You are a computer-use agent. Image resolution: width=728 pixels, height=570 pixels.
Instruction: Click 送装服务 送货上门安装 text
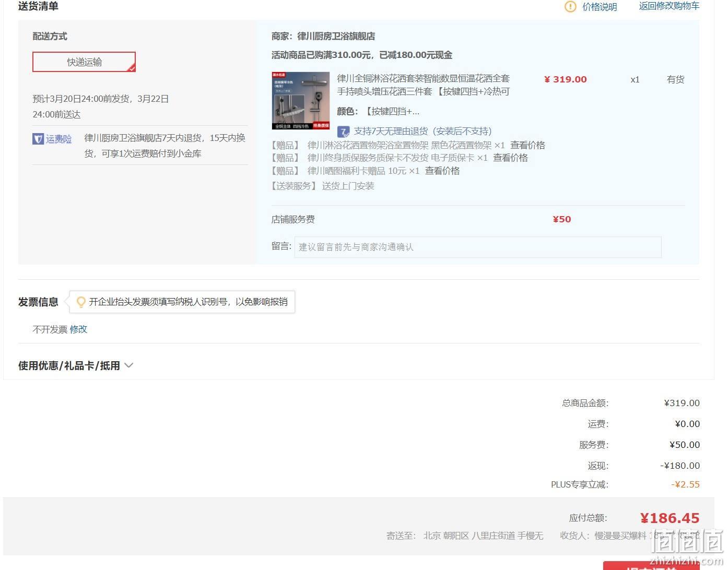pyautogui.click(x=323, y=186)
